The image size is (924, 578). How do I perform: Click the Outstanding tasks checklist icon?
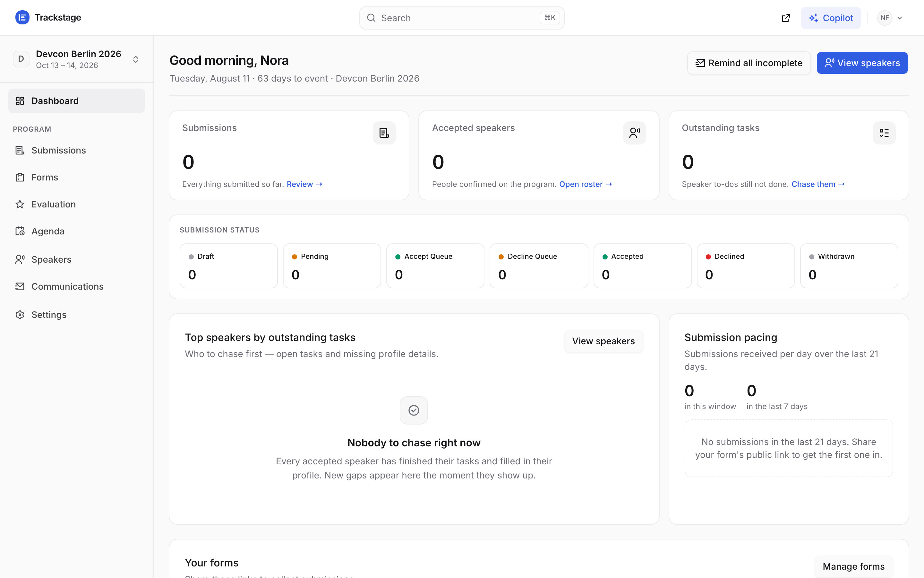[x=884, y=133]
